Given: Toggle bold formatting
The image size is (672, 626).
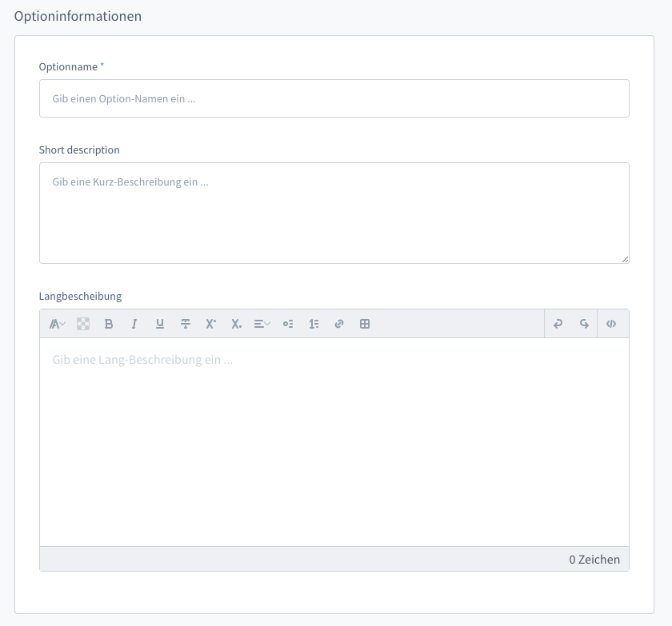Looking at the screenshot, I should point(109,324).
